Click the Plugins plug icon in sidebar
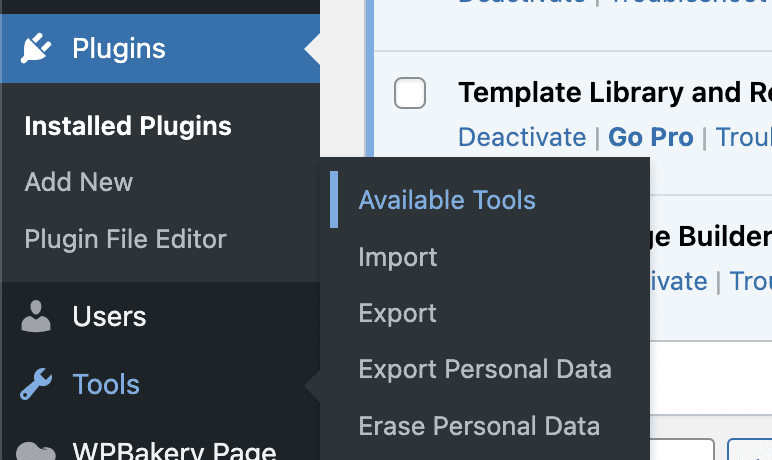772x460 pixels. (37, 48)
